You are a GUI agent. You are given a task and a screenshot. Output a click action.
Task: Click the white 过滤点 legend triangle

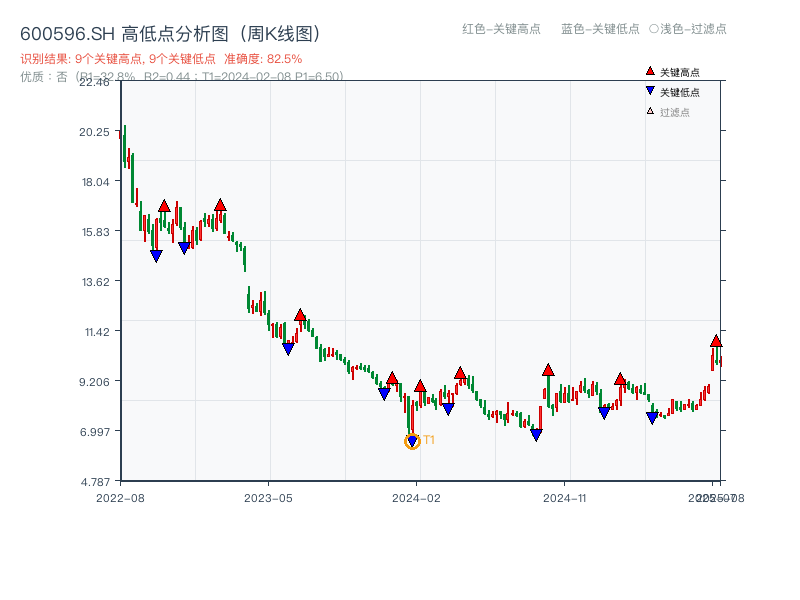[650, 111]
